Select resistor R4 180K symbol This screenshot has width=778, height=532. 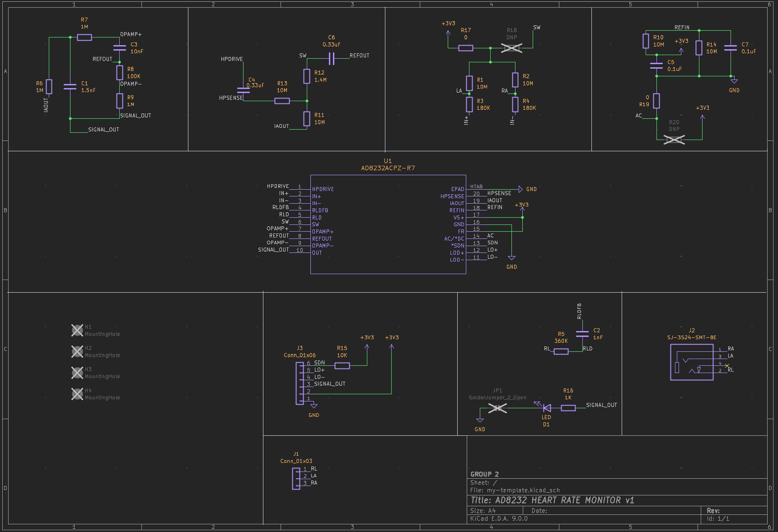coord(515,104)
